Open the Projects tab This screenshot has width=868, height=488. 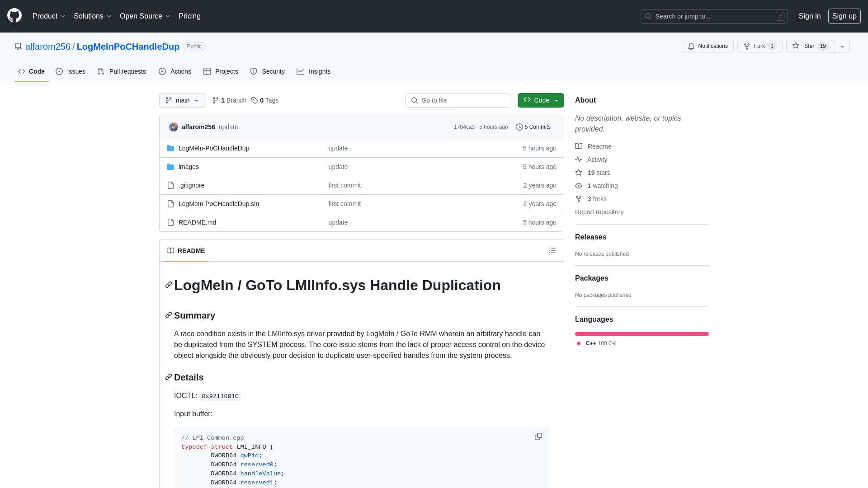pos(221,71)
